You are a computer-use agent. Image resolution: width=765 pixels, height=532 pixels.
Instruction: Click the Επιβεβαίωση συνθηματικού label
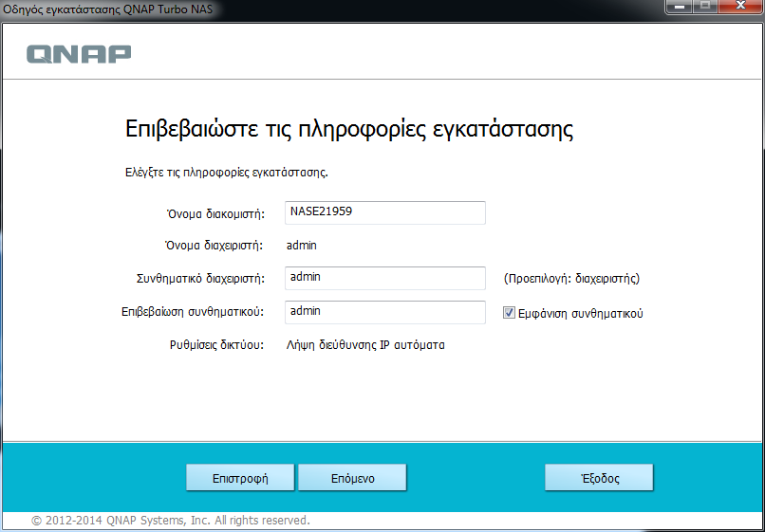[193, 312]
